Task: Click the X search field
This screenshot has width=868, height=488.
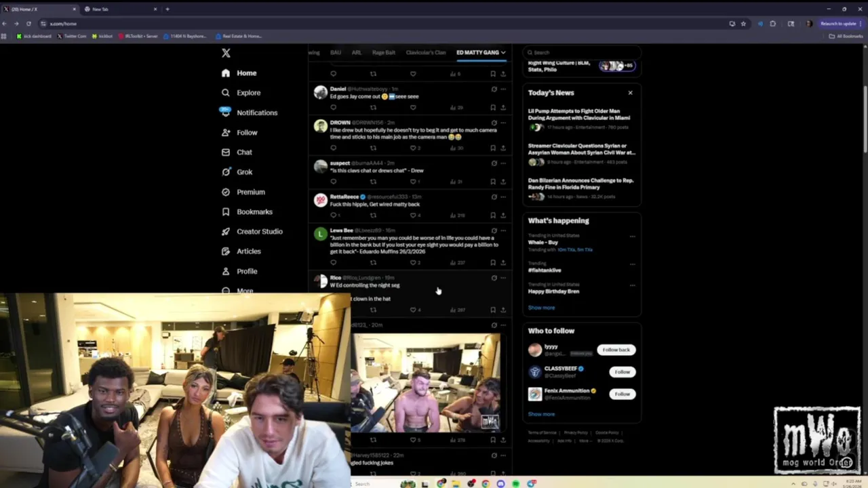Action: coord(582,52)
